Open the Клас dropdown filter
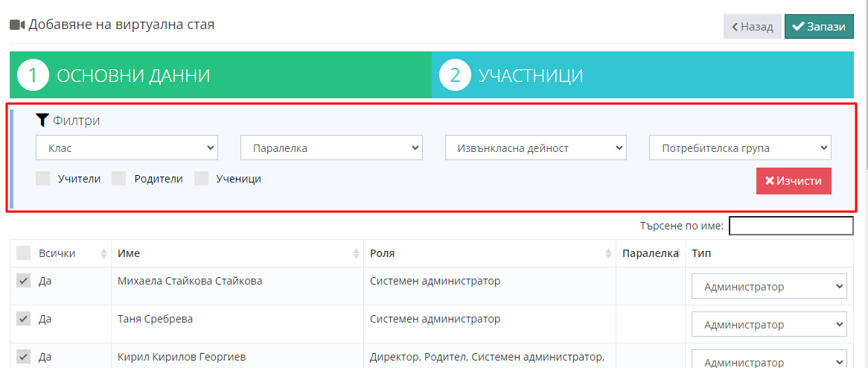This screenshot has width=868, height=368. coord(127,147)
